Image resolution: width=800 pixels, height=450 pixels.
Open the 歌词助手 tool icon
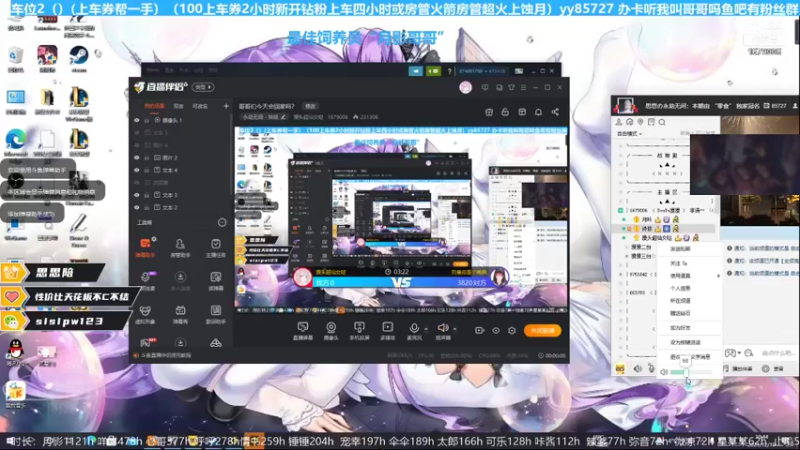click(216, 314)
